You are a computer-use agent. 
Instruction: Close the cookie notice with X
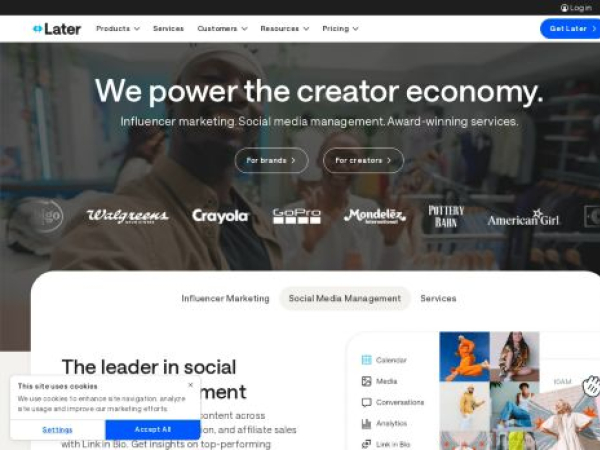[191, 385]
